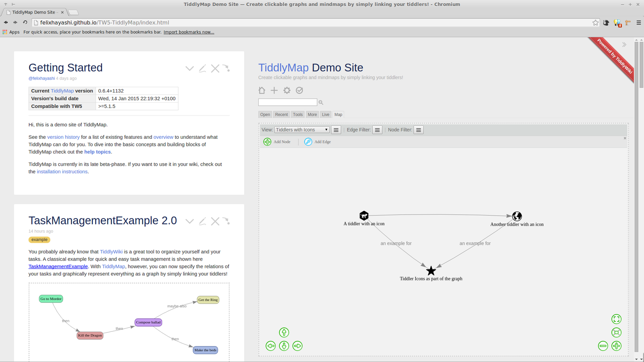Click the Compose ballad graph node
The width and height of the screenshot is (644, 362).
click(148, 322)
